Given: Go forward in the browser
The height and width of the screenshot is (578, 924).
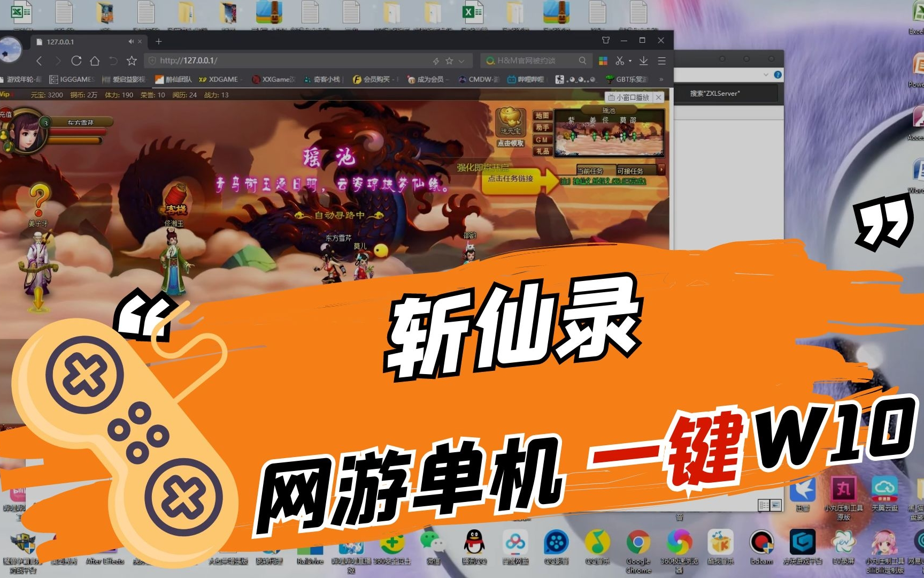Looking at the screenshot, I should click(x=58, y=61).
